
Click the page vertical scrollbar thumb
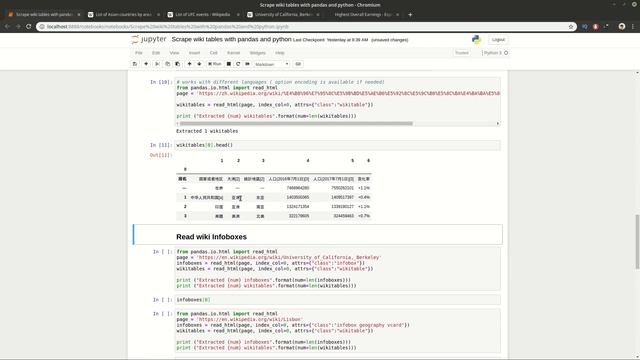[637, 242]
